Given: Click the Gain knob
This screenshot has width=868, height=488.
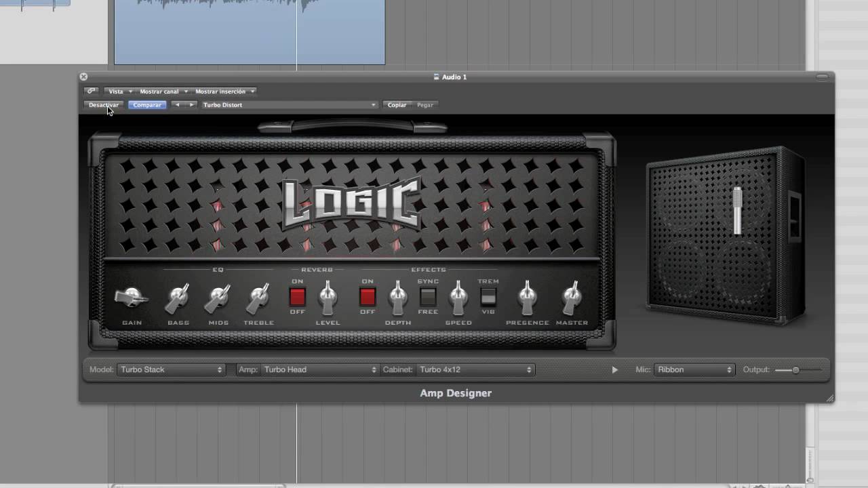Looking at the screenshot, I should (x=131, y=298).
